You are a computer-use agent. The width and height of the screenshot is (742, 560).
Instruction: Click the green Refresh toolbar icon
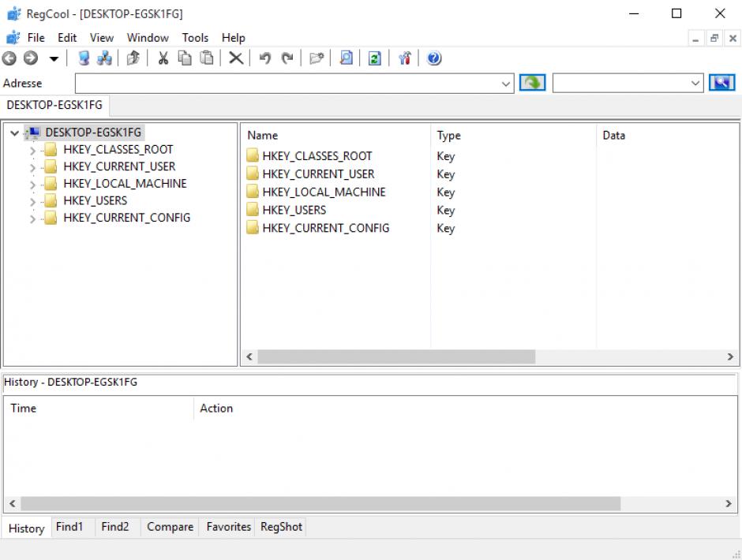[x=375, y=58]
